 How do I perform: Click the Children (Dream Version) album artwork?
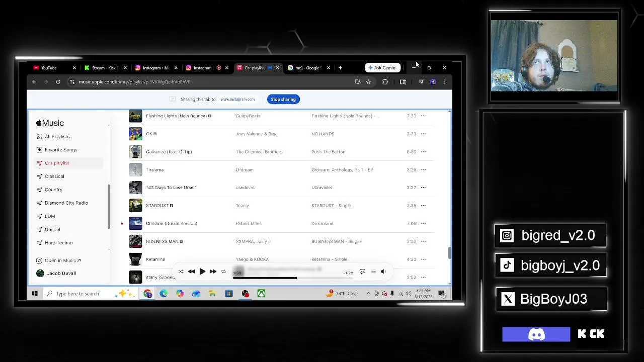(x=135, y=223)
